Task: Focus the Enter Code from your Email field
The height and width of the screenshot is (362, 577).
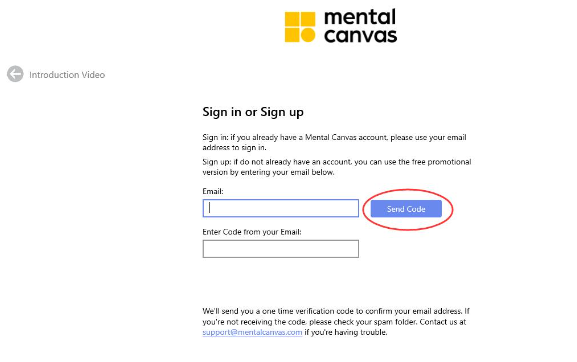Action: coord(280,249)
